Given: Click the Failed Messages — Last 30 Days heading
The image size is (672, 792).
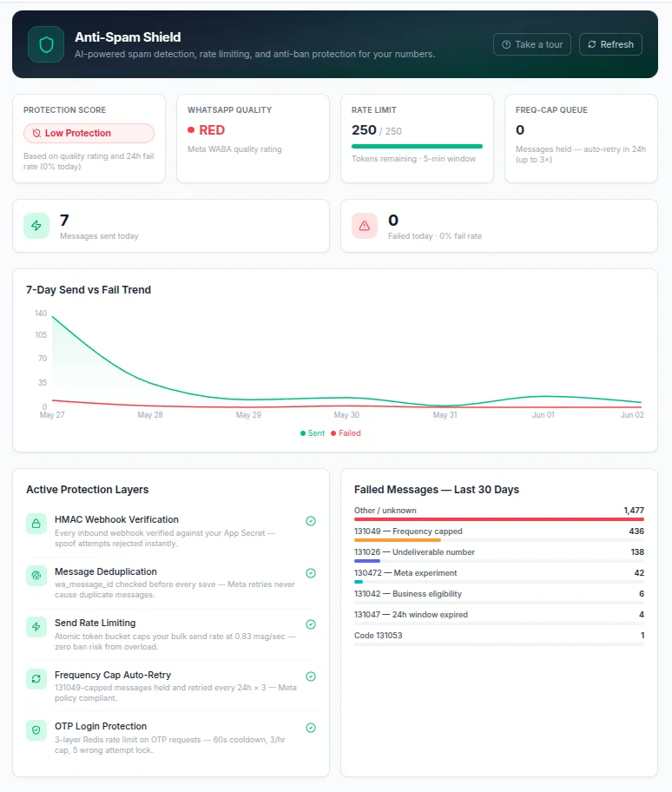Looking at the screenshot, I should pos(437,490).
